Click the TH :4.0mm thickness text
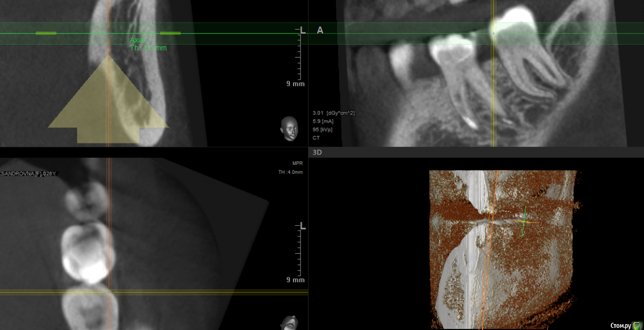 coord(290,173)
